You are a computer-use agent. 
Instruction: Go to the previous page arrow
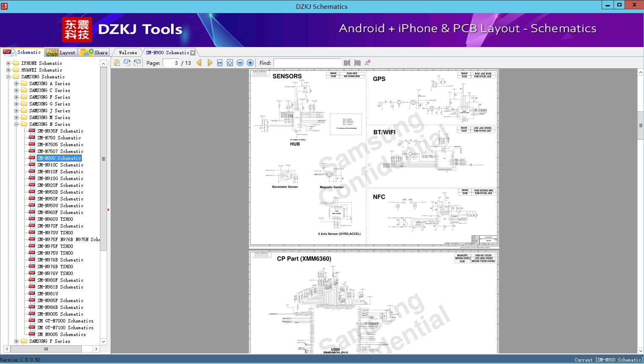click(199, 63)
